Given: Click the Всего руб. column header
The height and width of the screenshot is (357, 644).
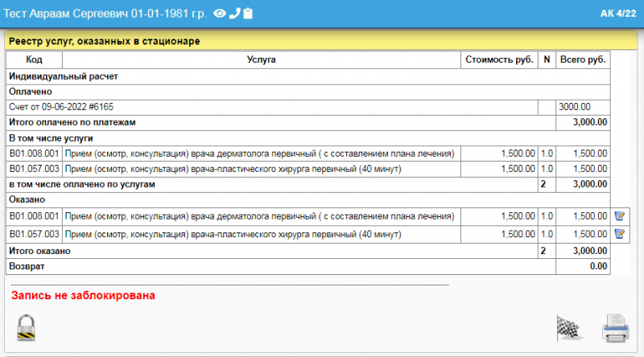Looking at the screenshot, I should pos(583,59).
